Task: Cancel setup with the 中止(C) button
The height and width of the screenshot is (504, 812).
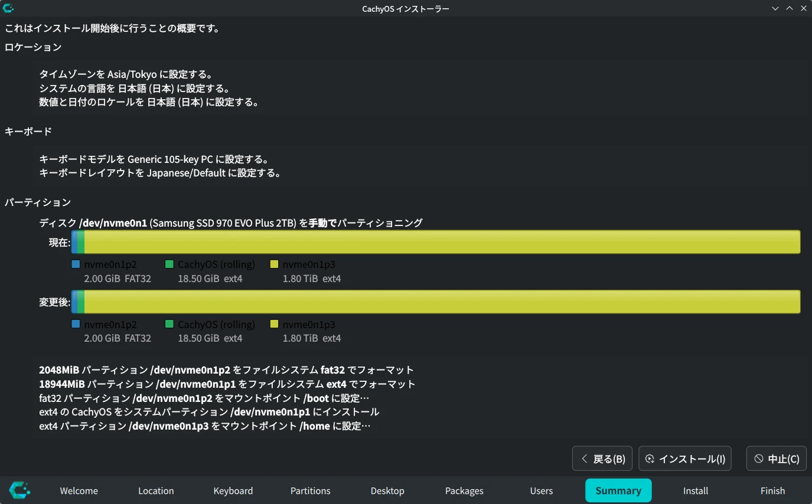Action: click(777, 459)
